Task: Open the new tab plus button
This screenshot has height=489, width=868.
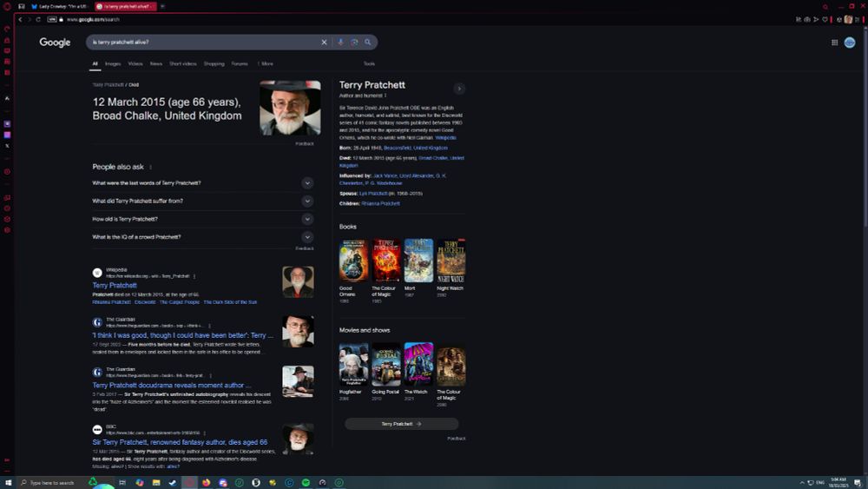Action: (162, 6)
